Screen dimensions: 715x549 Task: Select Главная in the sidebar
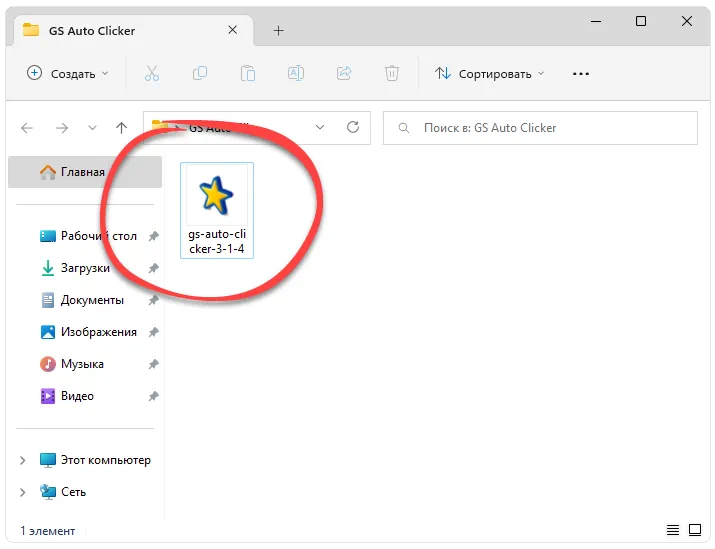click(x=85, y=172)
